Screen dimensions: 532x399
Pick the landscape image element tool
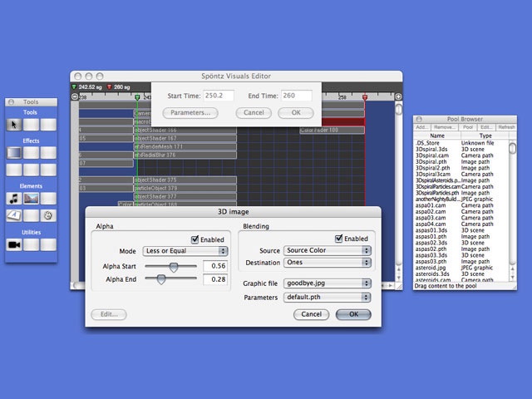tap(32, 199)
